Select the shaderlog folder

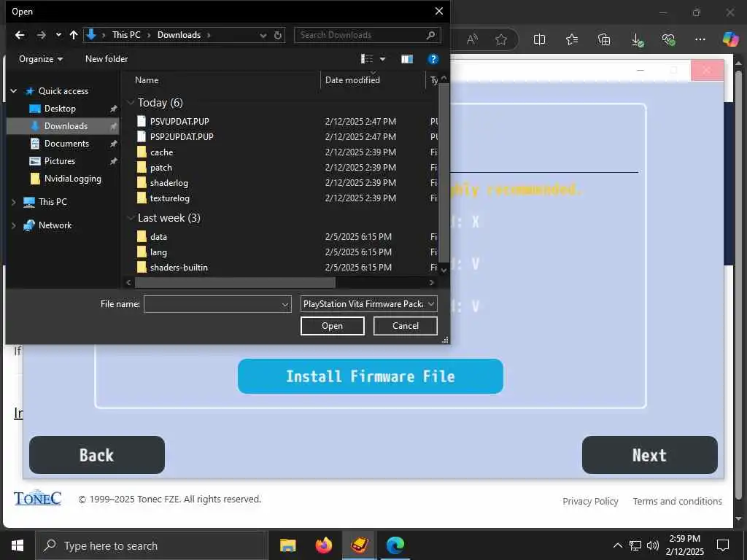click(x=169, y=183)
